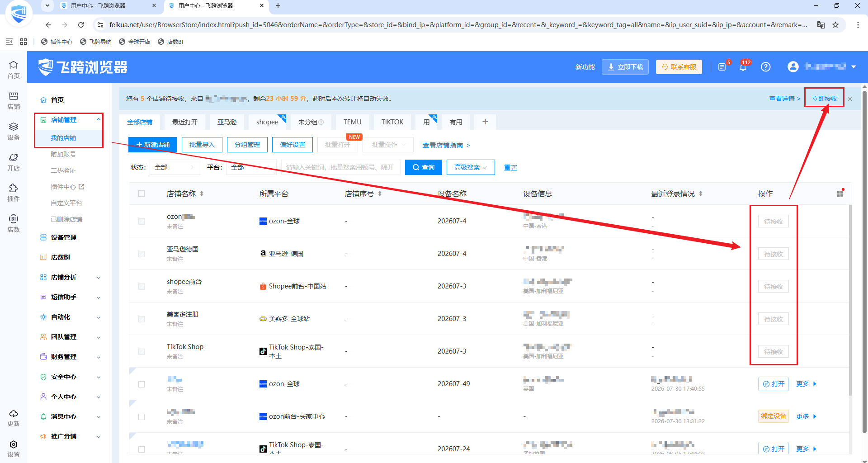Click the translate page icon in address bar
868x463 pixels.
point(821,25)
